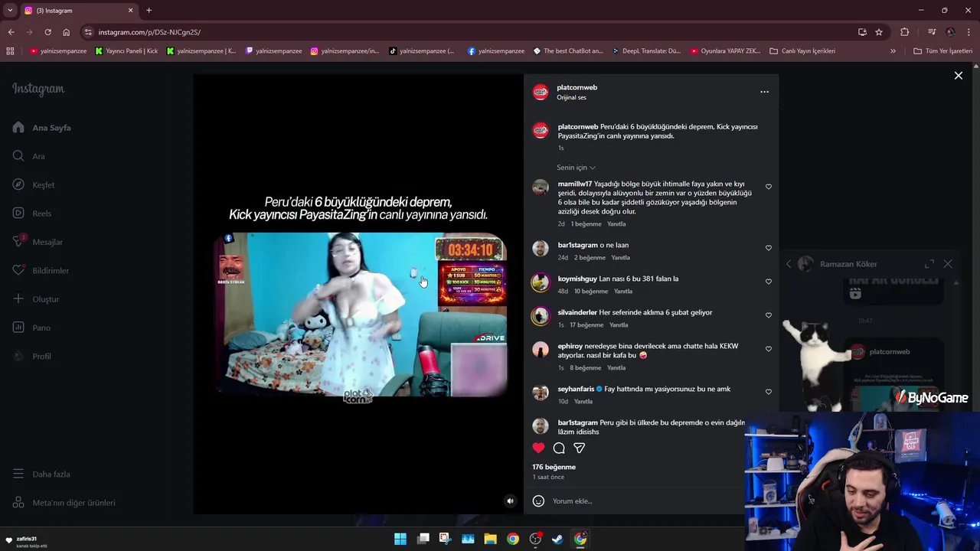
Task: Like seyhanfaris's comment
Action: 769,392
